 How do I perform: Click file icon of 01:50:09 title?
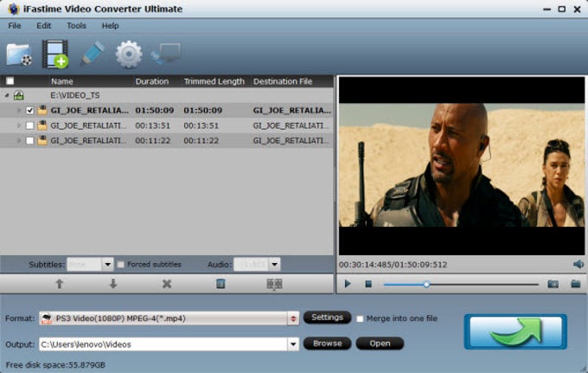tap(42, 110)
